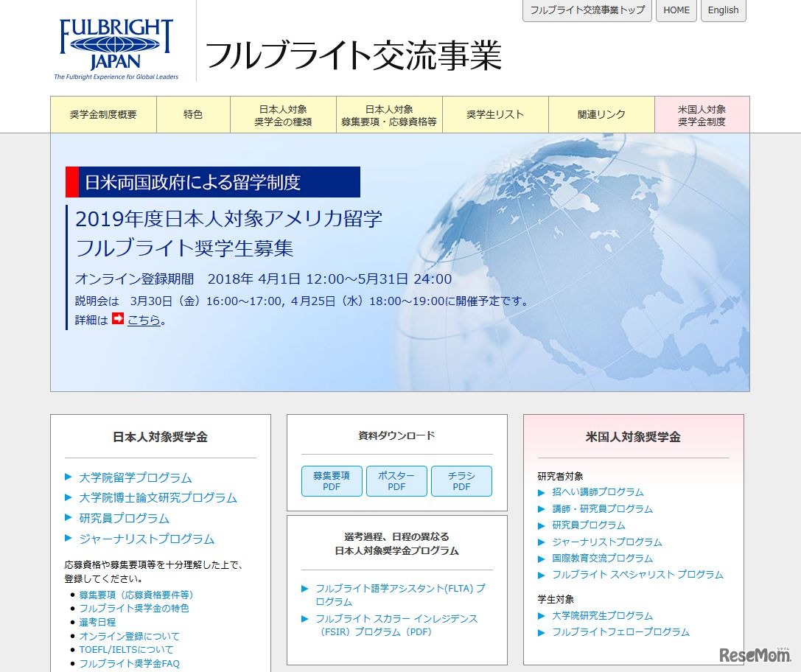Go to HOME

pyautogui.click(x=676, y=10)
